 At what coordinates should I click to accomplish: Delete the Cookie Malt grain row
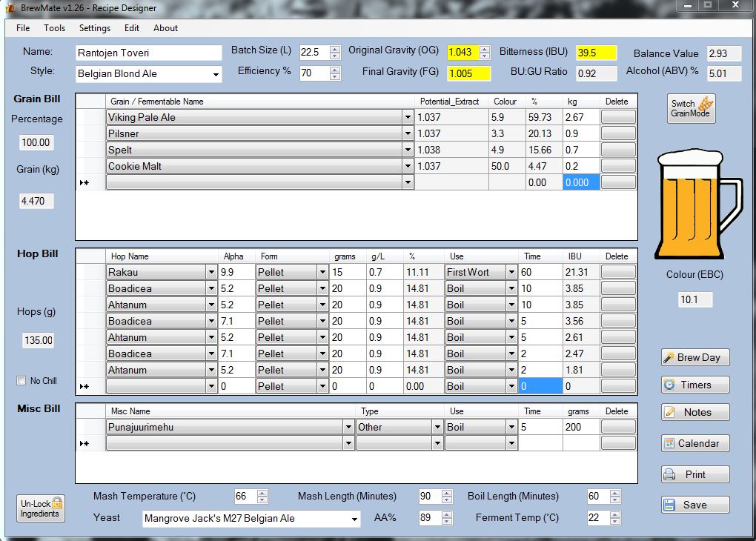click(618, 166)
